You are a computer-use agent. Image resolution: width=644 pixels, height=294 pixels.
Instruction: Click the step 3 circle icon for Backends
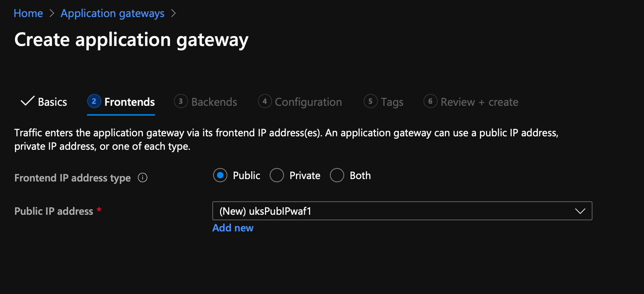click(x=181, y=101)
